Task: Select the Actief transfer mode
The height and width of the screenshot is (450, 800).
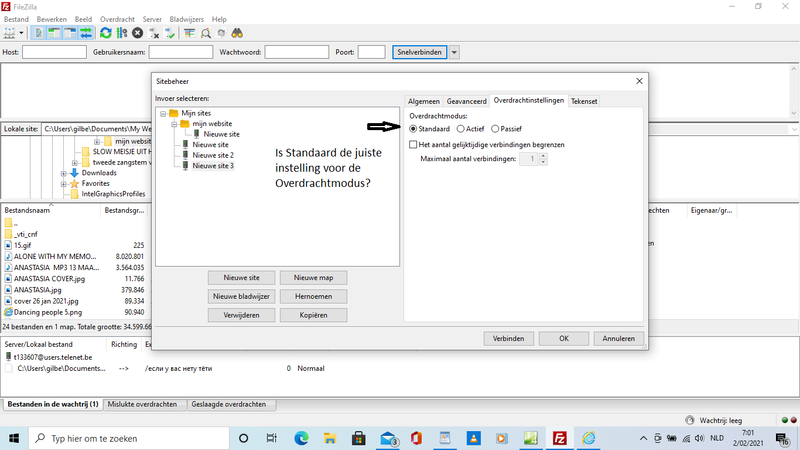Action: point(461,128)
